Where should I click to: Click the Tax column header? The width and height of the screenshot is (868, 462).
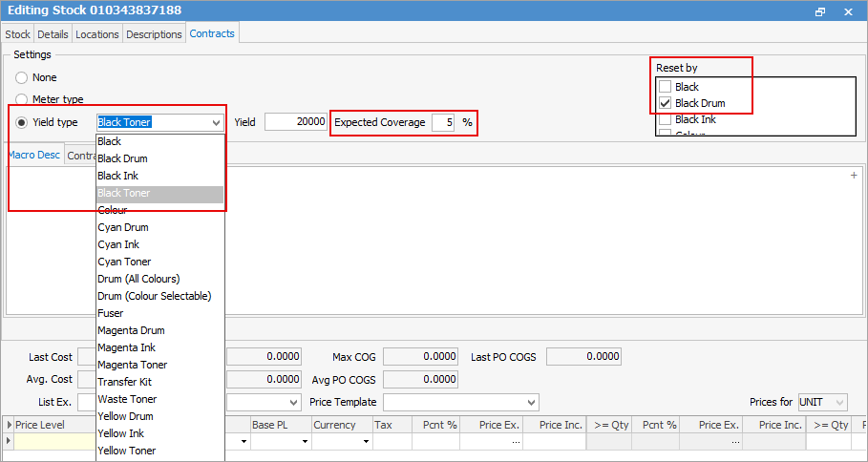point(392,425)
